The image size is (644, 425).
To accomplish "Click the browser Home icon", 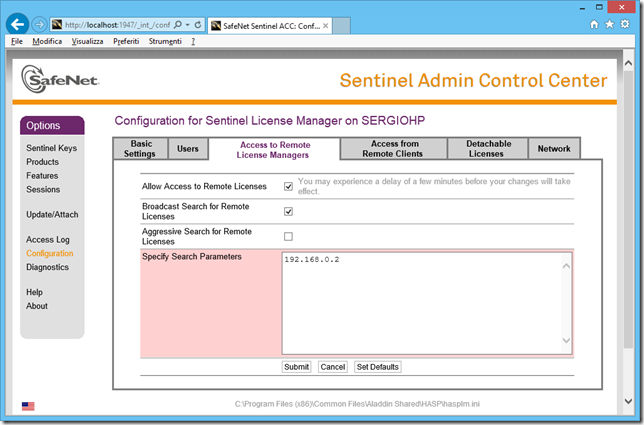I will (594, 24).
